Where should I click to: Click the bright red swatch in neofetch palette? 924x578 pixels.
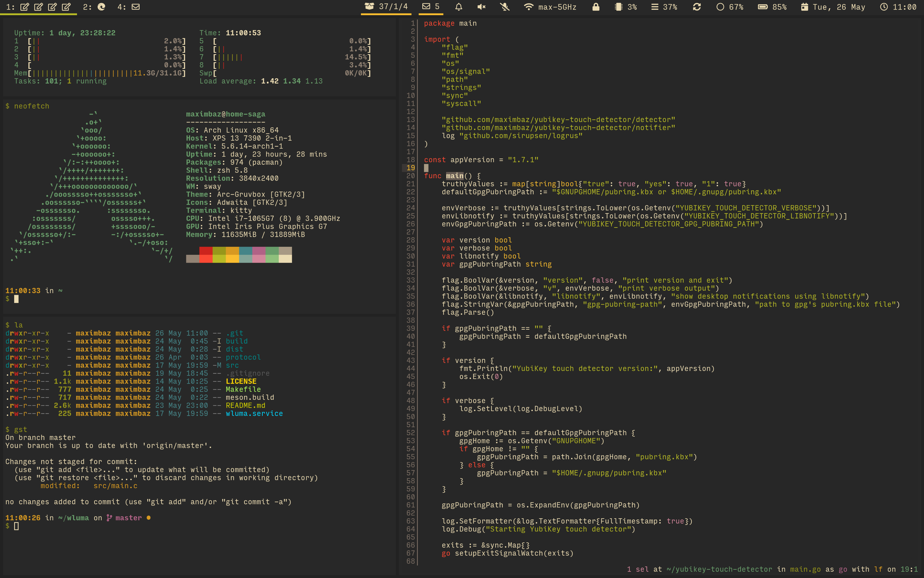point(206,259)
